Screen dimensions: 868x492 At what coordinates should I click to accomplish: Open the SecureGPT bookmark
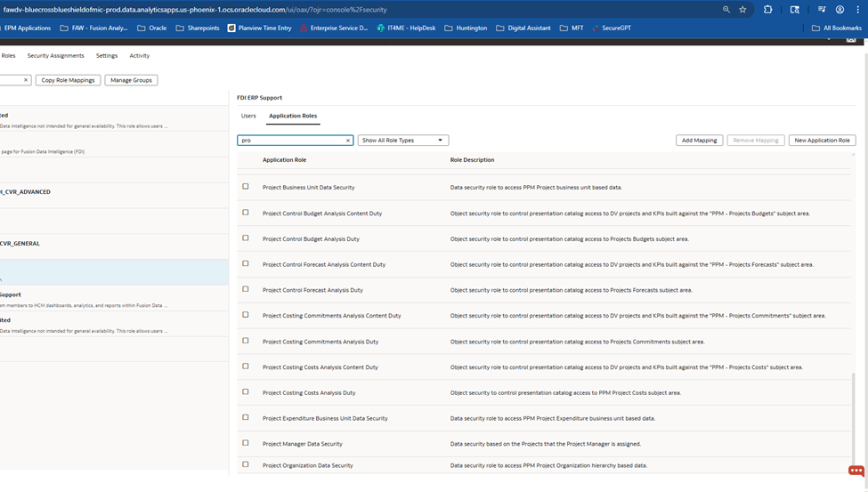click(x=612, y=28)
